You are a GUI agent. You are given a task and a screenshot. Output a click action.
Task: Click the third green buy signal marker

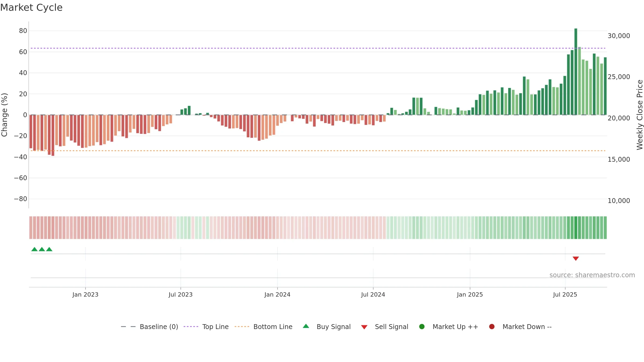(49, 249)
